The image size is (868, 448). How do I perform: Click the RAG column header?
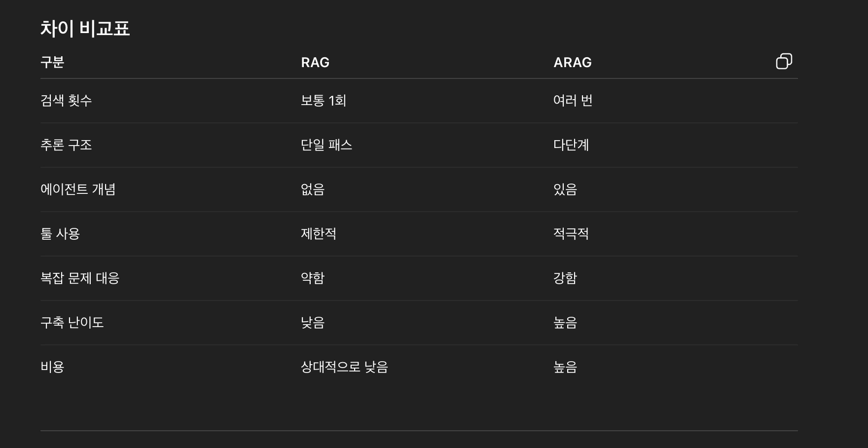(x=315, y=62)
